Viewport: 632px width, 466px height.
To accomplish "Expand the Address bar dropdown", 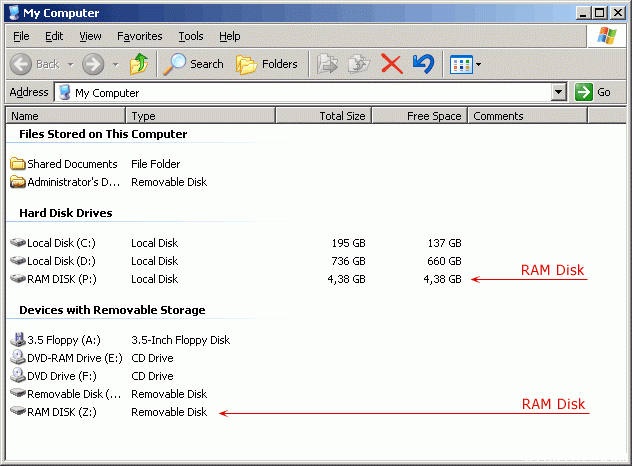I will point(558,92).
